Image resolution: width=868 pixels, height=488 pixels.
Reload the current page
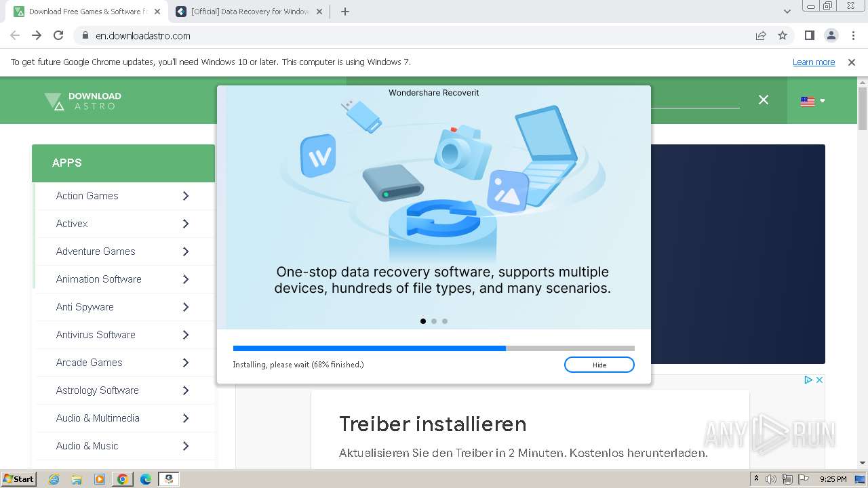[x=58, y=35]
